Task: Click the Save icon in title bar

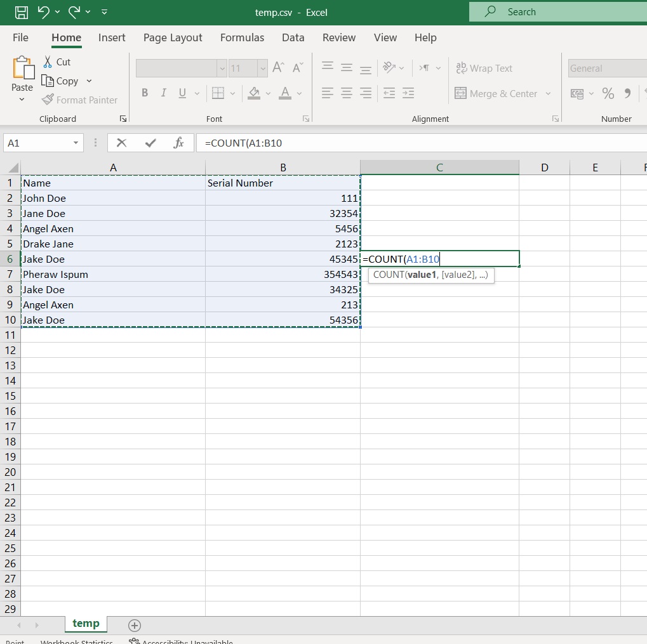Action: [22, 12]
